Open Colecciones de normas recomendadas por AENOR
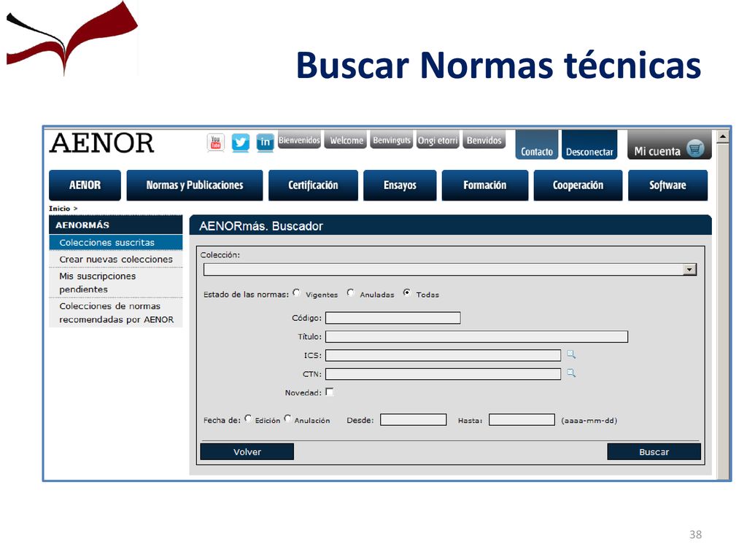The width and height of the screenshot is (747, 560). point(116,313)
